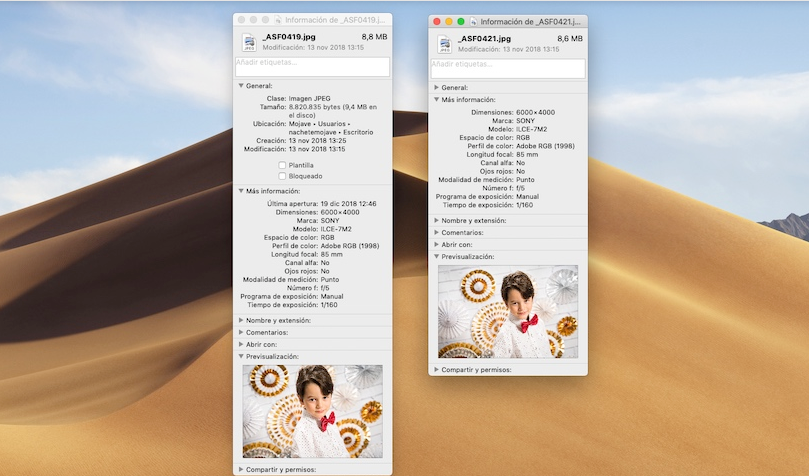Expand Comentarios in _ASF0419.jpg window

(241, 332)
